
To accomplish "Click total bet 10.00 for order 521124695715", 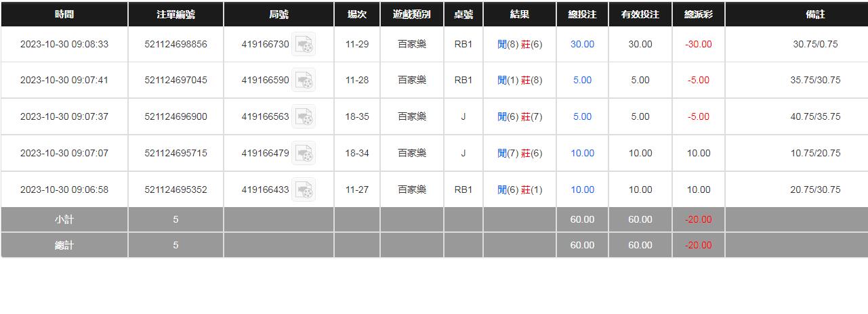I will 582,153.
